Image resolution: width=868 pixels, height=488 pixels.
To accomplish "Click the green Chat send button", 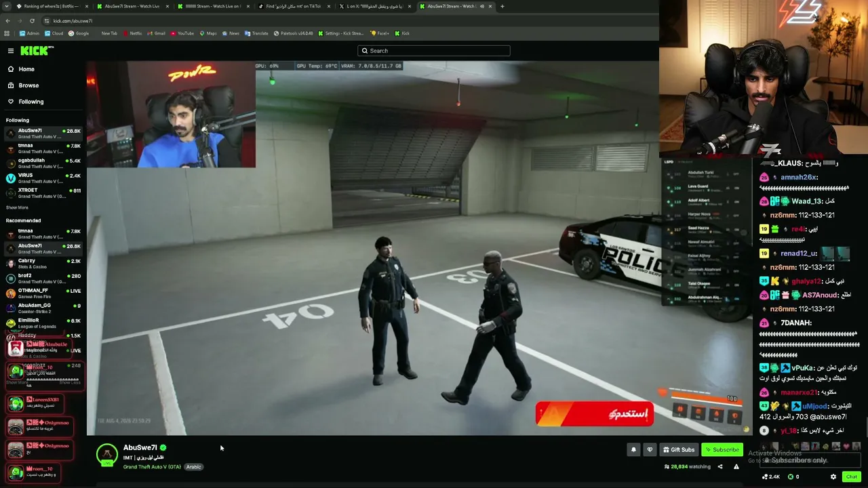I will [852, 476].
